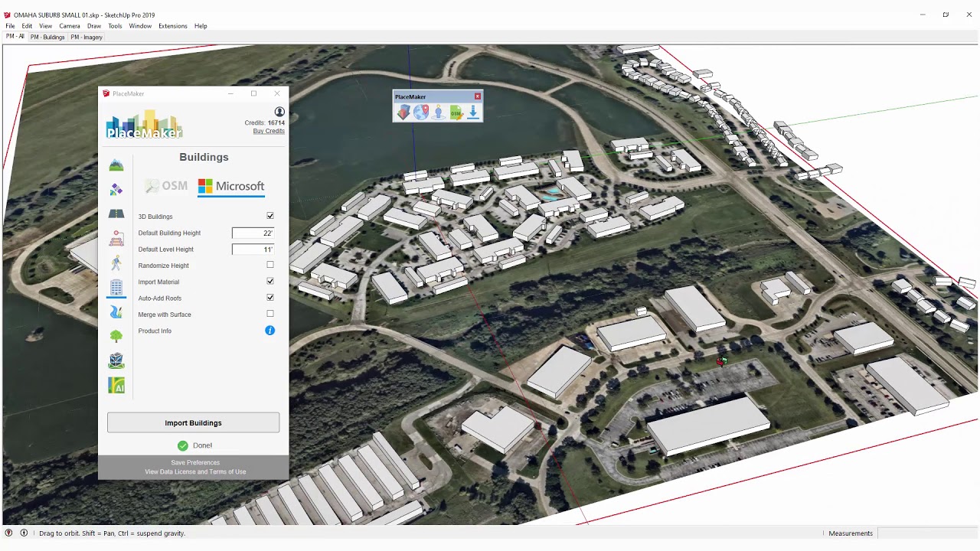The image size is (980, 551).
Task: Click the OSM file edit toolbar icon
Action: (x=456, y=112)
